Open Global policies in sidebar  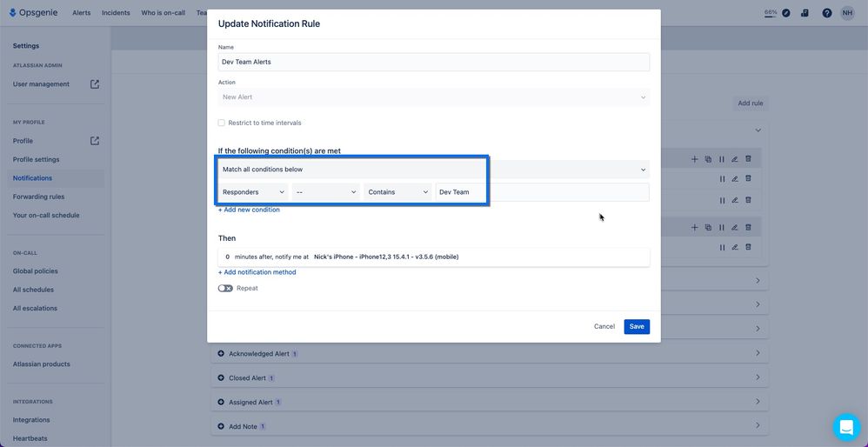[x=36, y=271]
